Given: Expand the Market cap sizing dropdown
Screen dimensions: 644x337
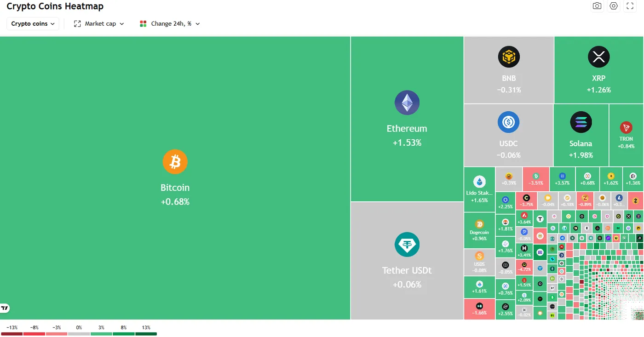Looking at the screenshot, I should coord(99,24).
